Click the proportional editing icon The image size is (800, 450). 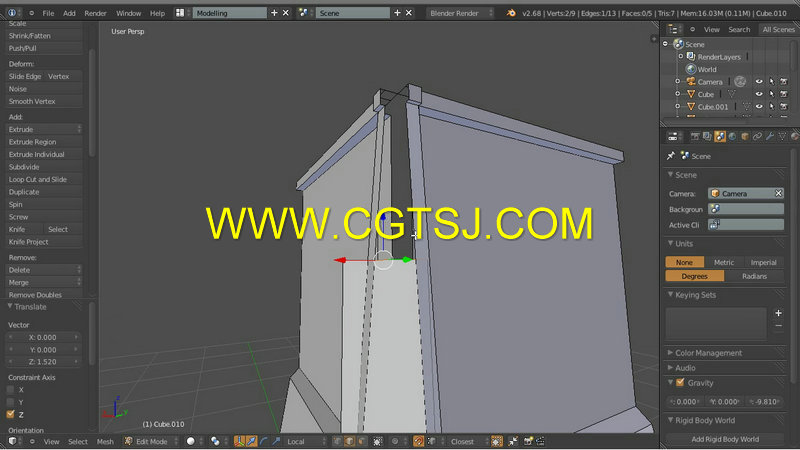(394, 441)
